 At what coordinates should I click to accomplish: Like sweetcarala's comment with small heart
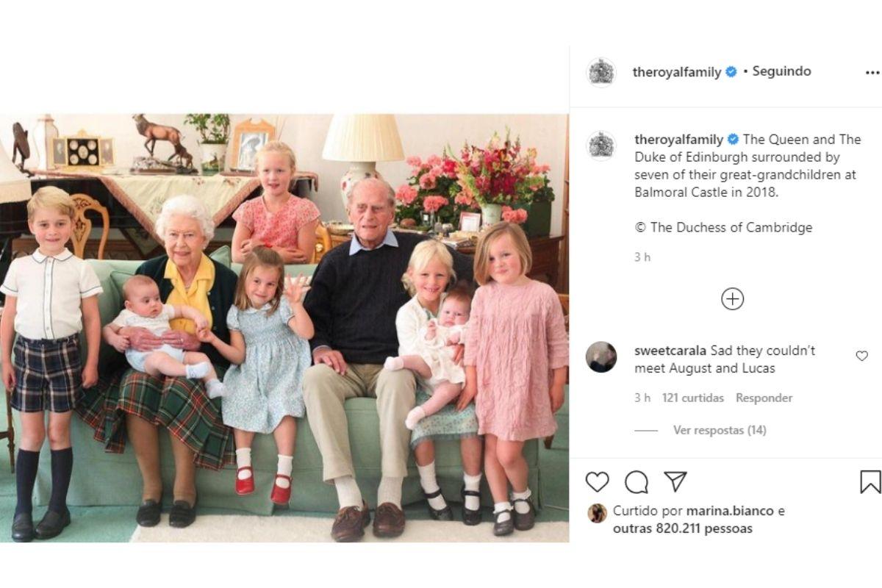tap(862, 356)
